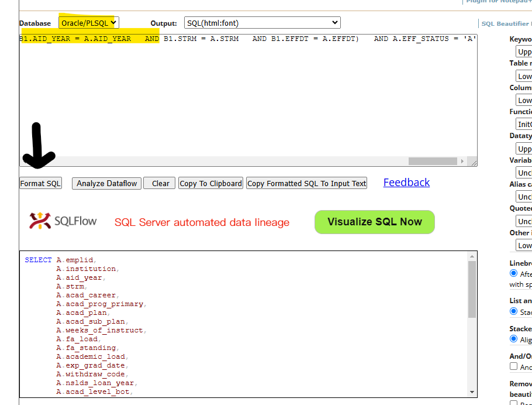
Task: Click the Clear button
Action: point(160,183)
